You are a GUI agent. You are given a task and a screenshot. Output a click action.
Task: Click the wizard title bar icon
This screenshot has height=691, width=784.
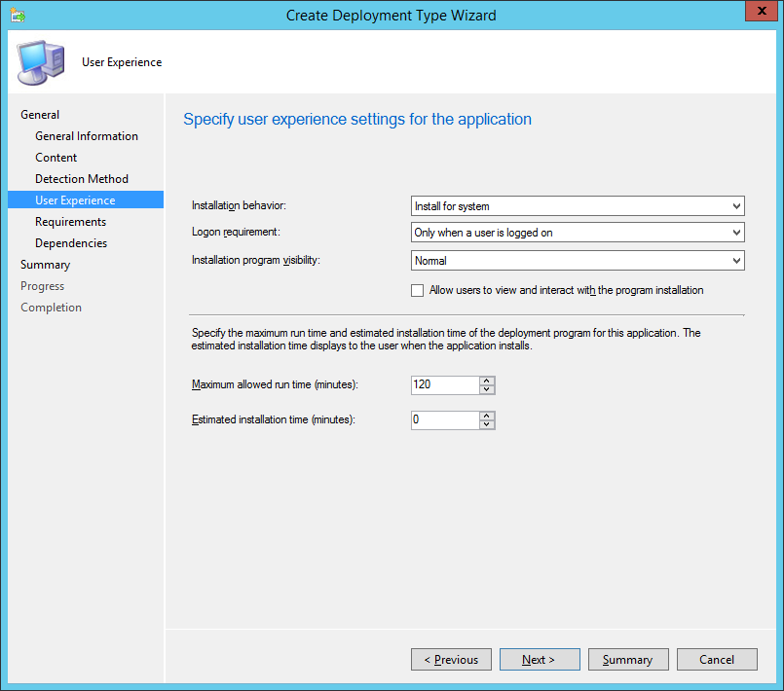click(18, 15)
